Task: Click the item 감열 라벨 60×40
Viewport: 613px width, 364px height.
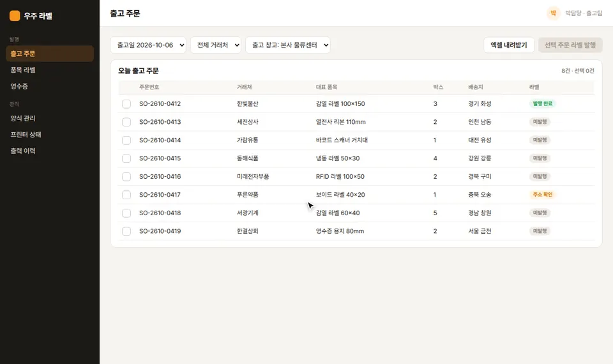Action: [x=338, y=213]
